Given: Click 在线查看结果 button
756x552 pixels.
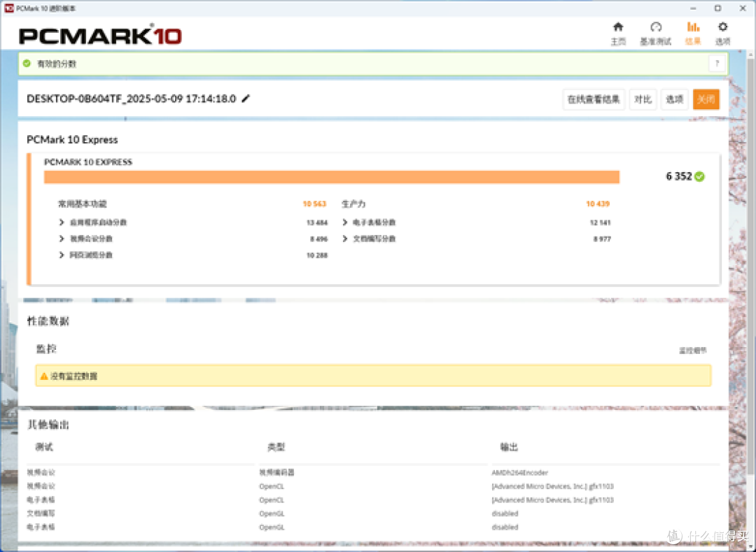Looking at the screenshot, I should (594, 99).
